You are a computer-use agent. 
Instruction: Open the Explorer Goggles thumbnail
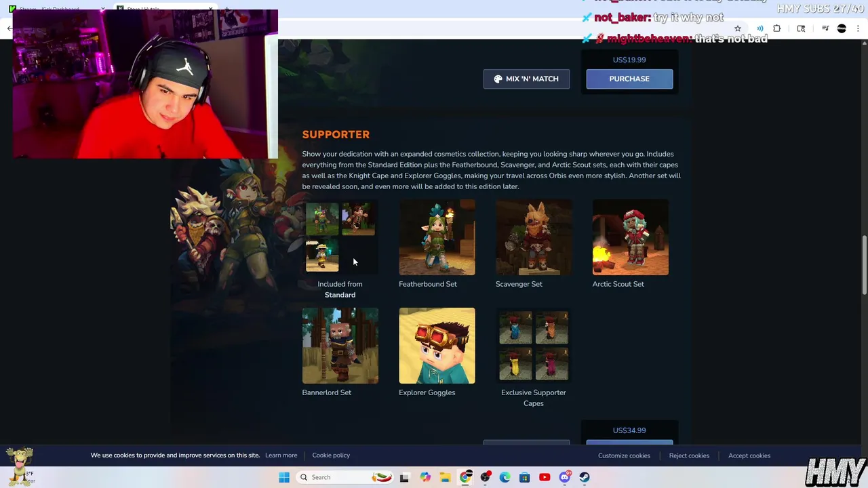click(x=437, y=346)
